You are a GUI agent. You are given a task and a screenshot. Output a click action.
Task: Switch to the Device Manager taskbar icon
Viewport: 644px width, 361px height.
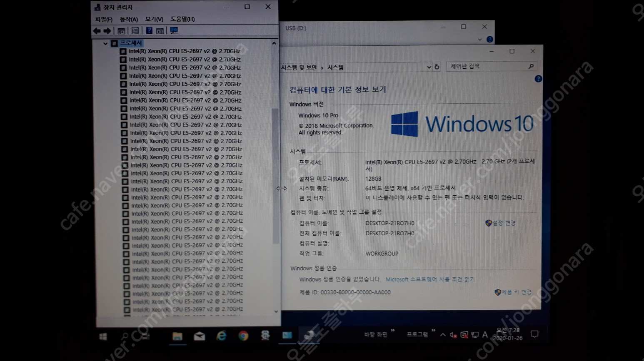309,335
